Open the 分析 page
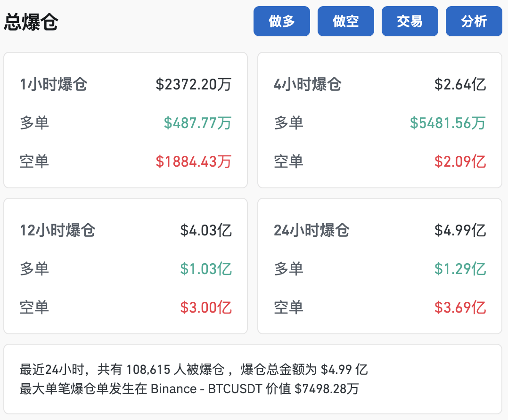508x420 pixels. click(x=474, y=21)
